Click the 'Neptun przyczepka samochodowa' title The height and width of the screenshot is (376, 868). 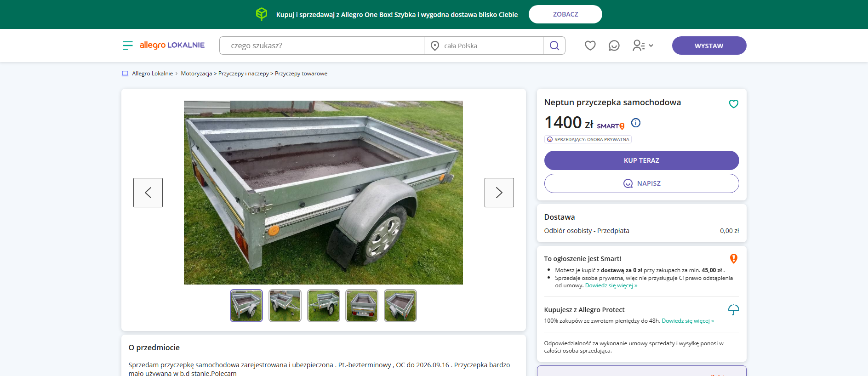coord(612,103)
